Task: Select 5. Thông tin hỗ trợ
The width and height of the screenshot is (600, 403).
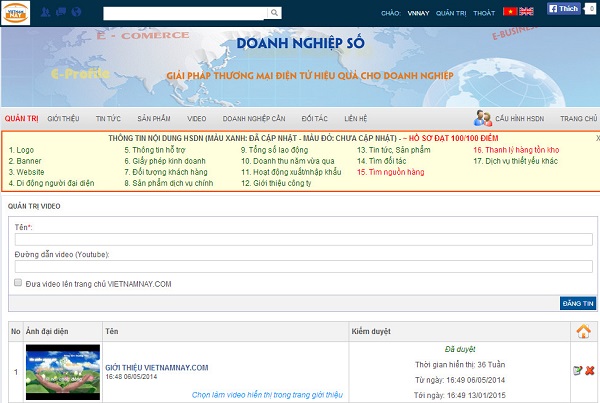Action: tap(155, 150)
